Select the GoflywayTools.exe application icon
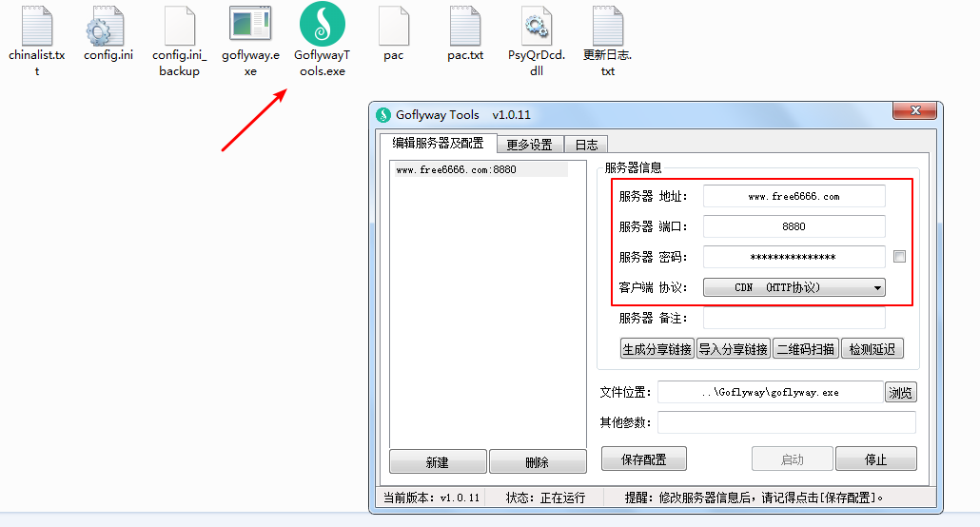This screenshot has height=527, width=980. click(x=323, y=24)
